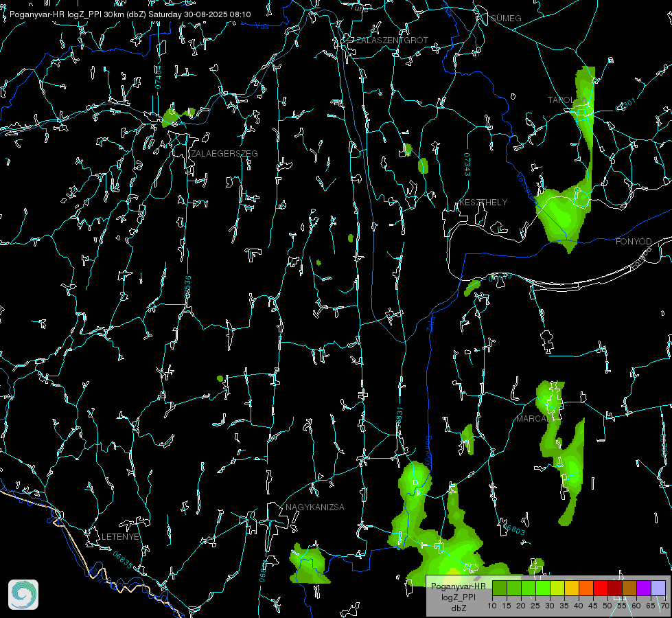Click the NAGYKANIZSA city label
This screenshot has height=618, width=672.
(315, 507)
